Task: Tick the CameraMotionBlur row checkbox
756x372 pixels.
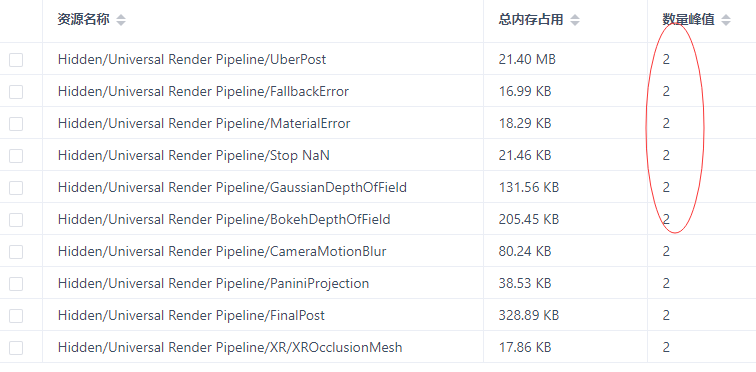Action: click(16, 252)
